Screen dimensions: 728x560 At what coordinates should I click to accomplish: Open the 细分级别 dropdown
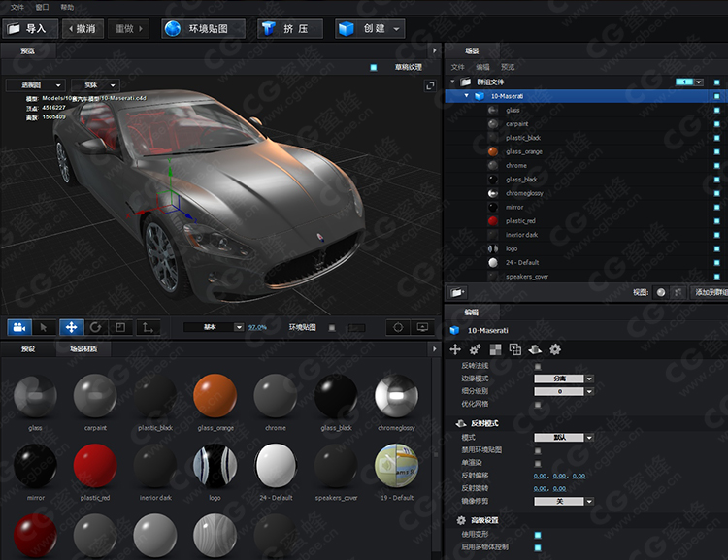(564, 391)
